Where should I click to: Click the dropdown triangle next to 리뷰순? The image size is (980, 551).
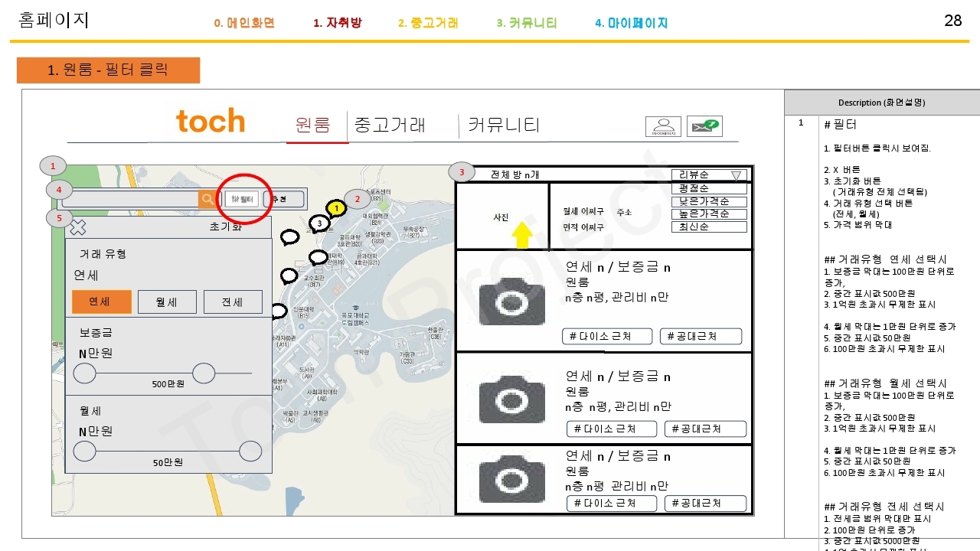(737, 175)
